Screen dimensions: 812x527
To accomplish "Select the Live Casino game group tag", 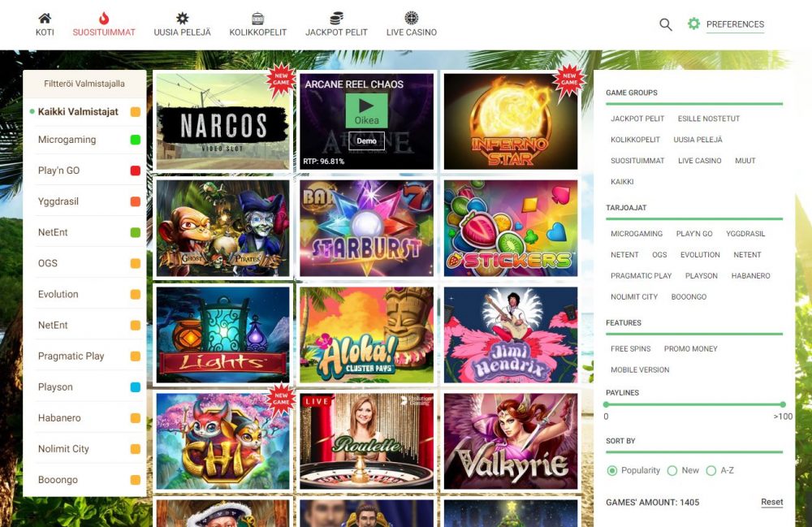I will click(700, 161).
